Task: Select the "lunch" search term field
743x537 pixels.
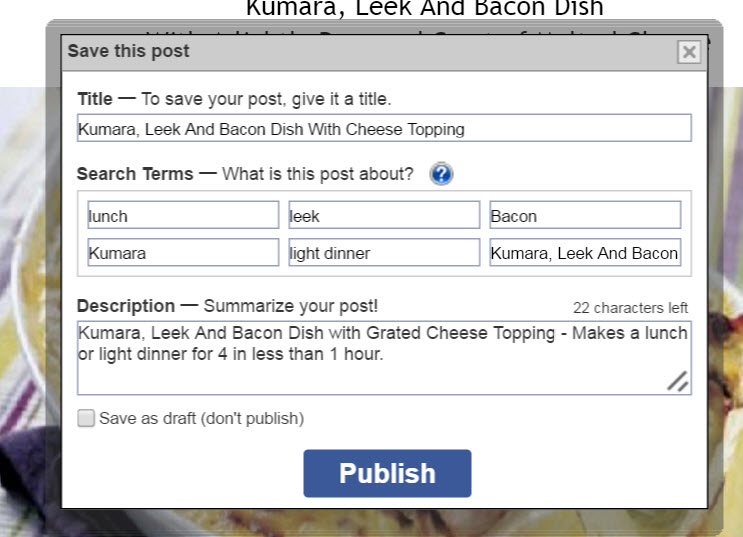Action: [x=183, y=216]
